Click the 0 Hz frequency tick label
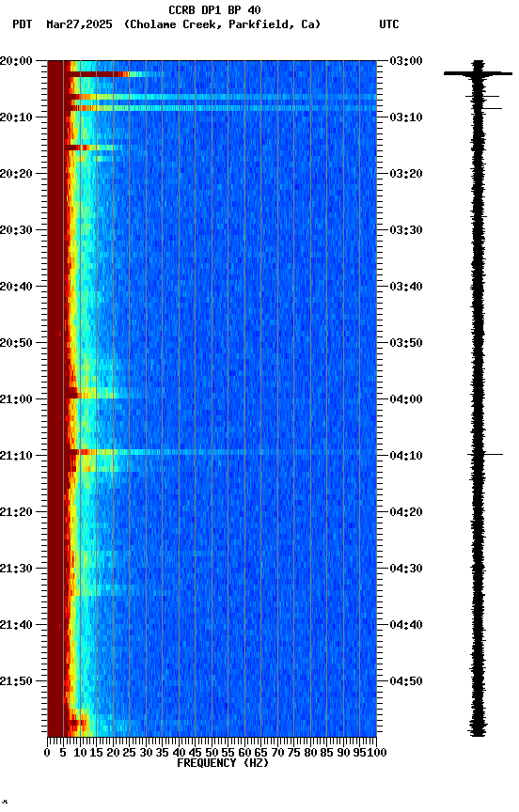The width and height of the screenshot is (519, 812). pyautogui.click(x=48, y=754)
